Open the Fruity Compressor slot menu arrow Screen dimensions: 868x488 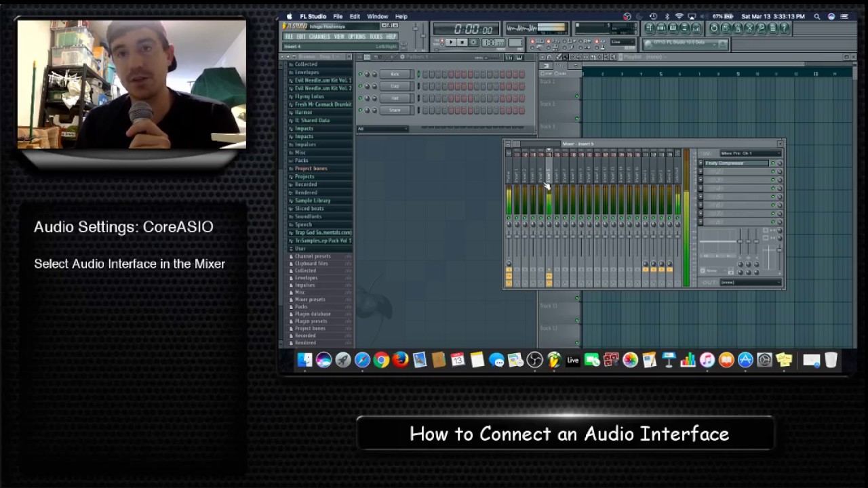point(701,163)
